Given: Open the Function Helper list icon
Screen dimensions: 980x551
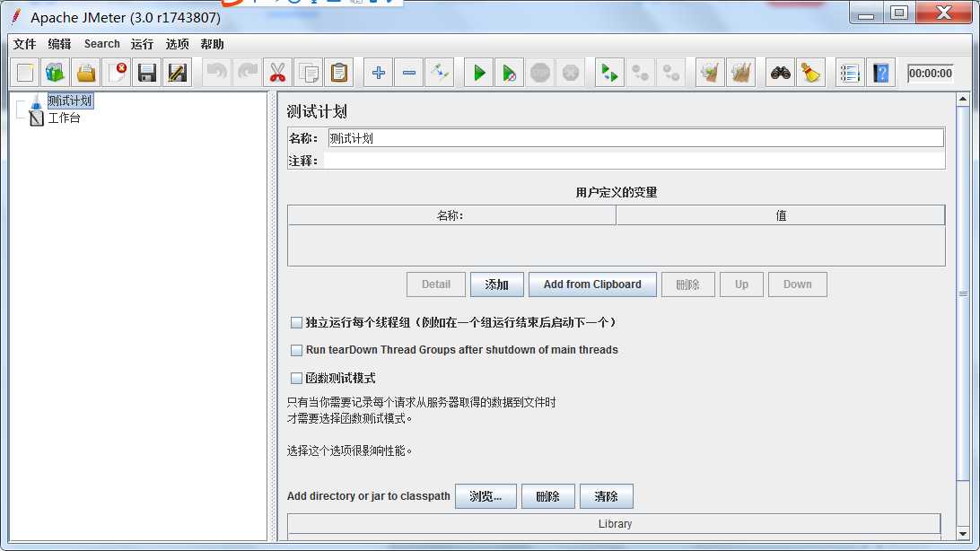Looking at the screenshot, I should [x=850, y=73].
